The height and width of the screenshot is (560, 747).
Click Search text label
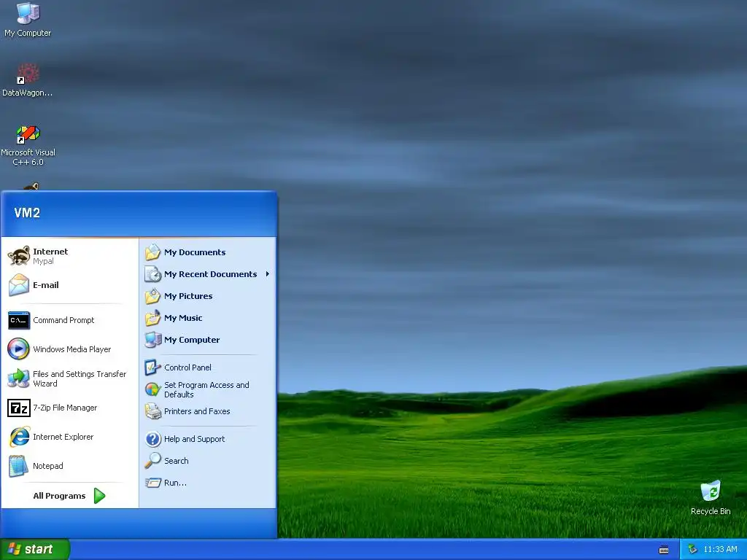(177, 461)
